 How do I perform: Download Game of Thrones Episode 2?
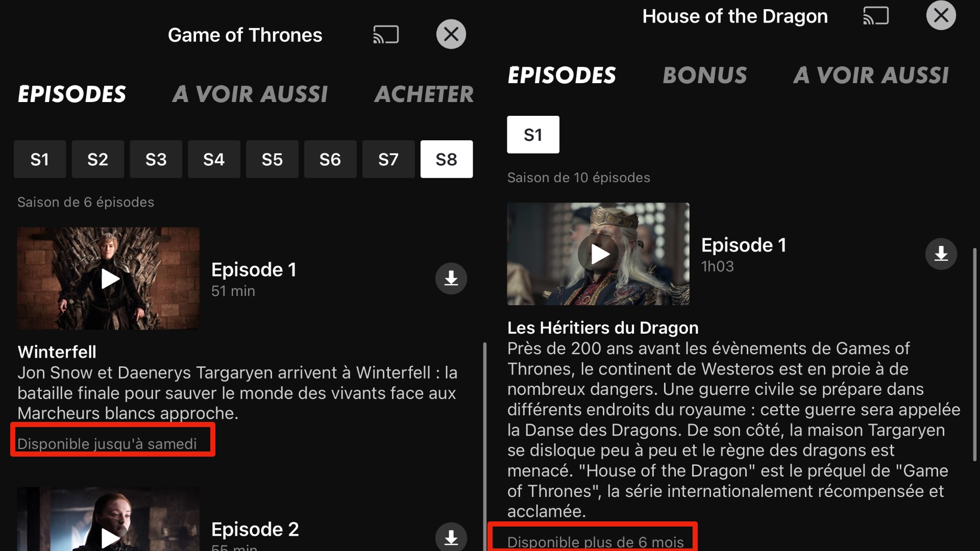tap(451, 537)
